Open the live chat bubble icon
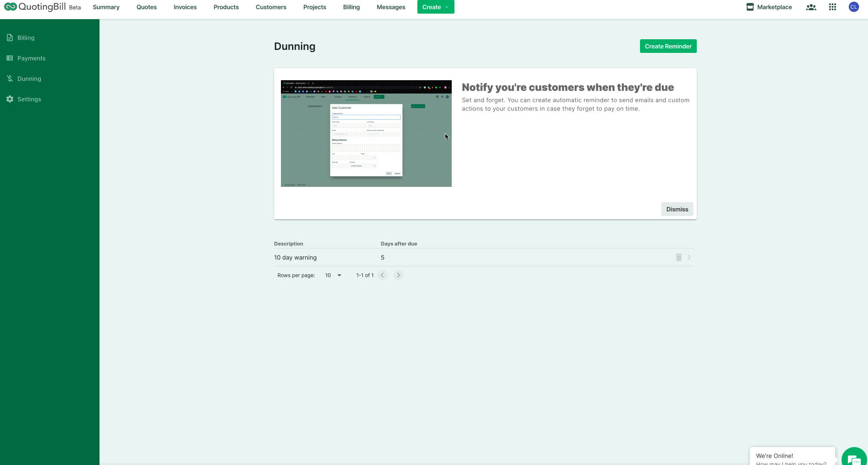 click(853, 459)
